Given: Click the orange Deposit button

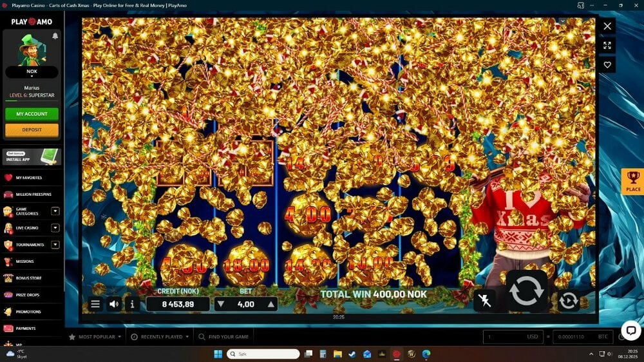Looking at the screenshot, I should click(32, 129).
